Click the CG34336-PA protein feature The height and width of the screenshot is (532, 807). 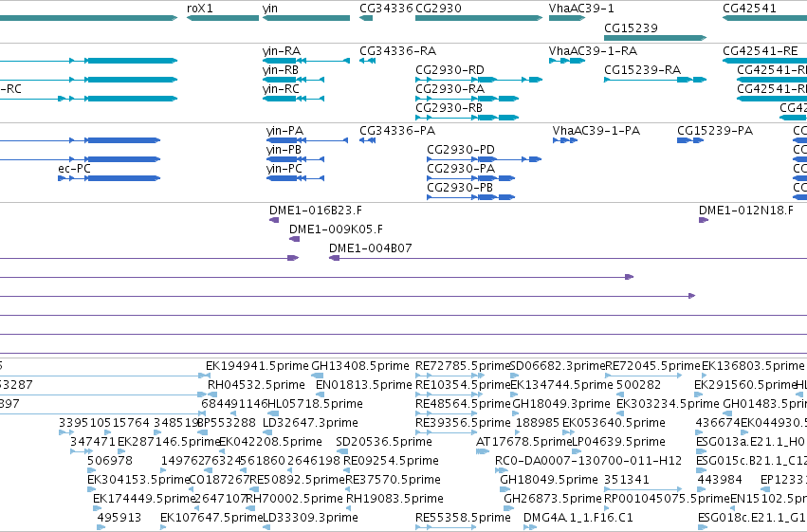click(368, 140)
